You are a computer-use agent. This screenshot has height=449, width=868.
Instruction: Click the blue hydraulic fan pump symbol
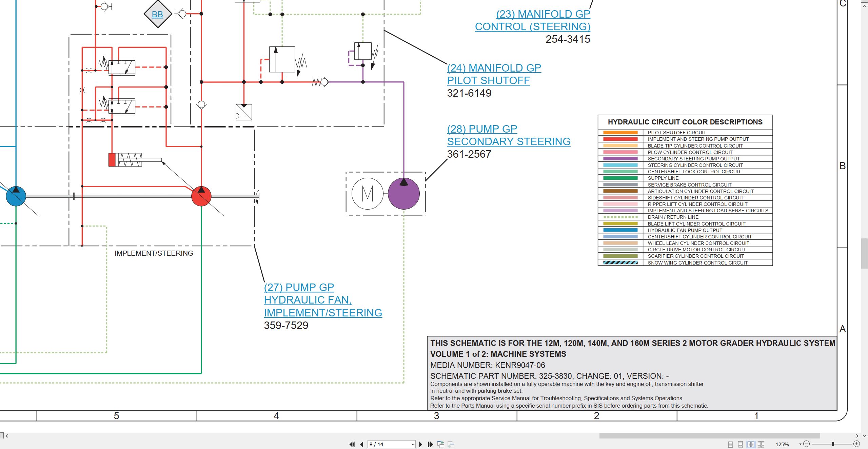(x=16, y=196)
